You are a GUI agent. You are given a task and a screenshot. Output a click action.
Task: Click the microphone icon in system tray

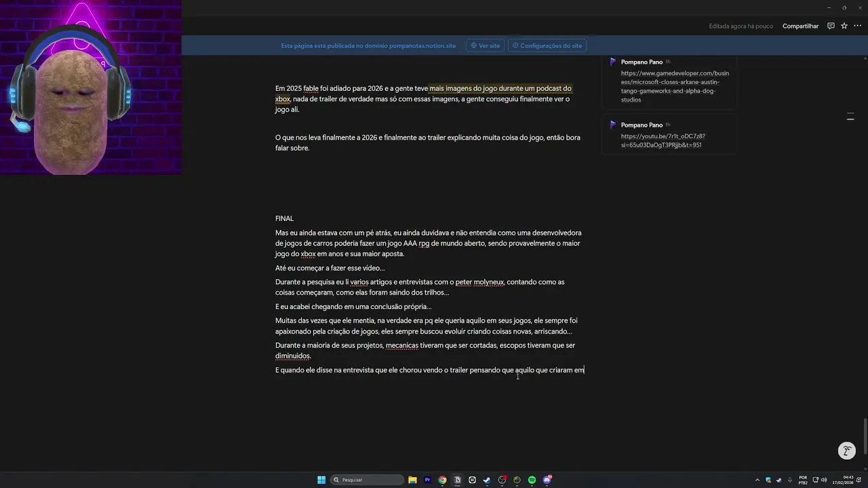point(789,480)
